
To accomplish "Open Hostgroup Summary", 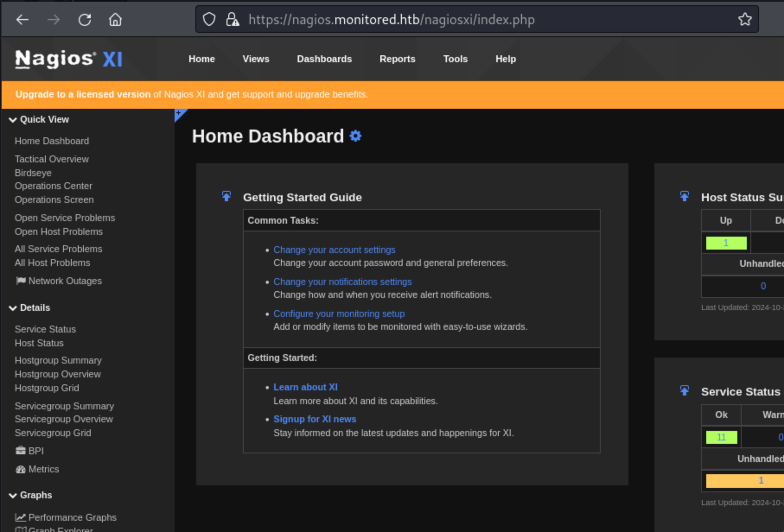I will click(58, 361).
